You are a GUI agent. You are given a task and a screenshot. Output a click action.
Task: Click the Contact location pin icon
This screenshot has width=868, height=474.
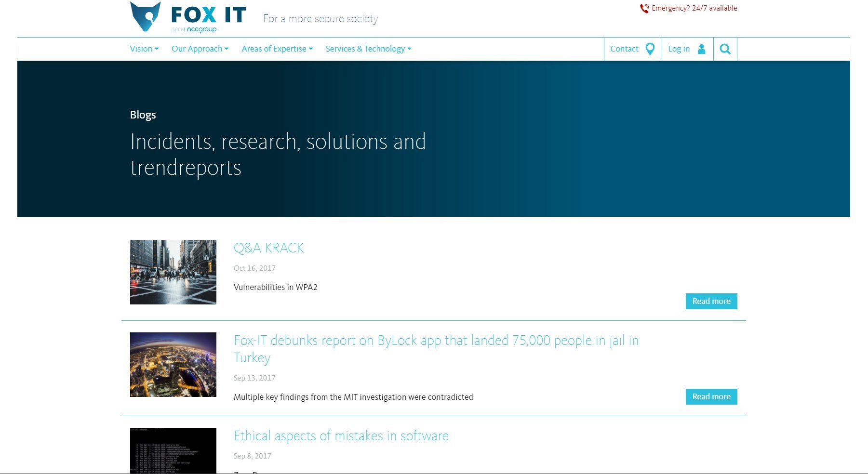point(650,49)
